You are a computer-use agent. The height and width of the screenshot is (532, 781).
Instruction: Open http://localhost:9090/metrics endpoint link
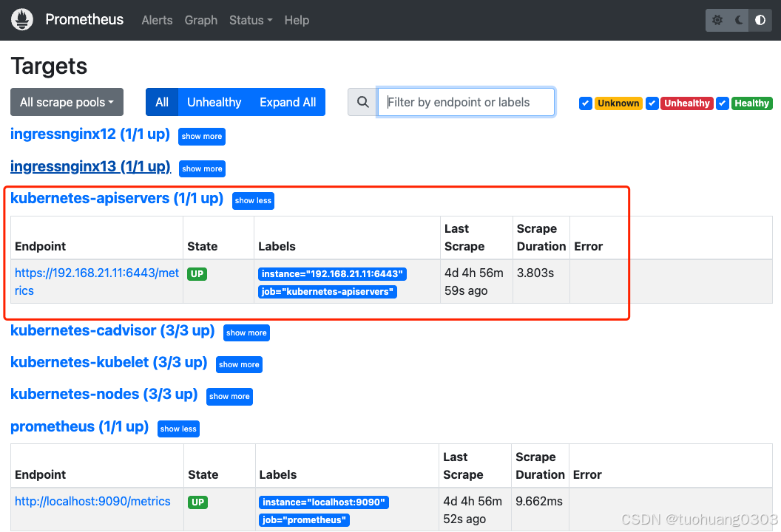(92, 501)
